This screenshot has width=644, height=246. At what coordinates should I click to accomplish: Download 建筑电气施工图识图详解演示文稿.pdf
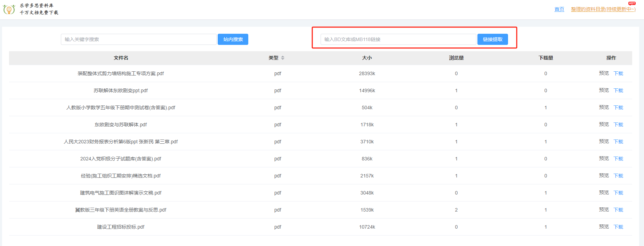coord(618,193)
